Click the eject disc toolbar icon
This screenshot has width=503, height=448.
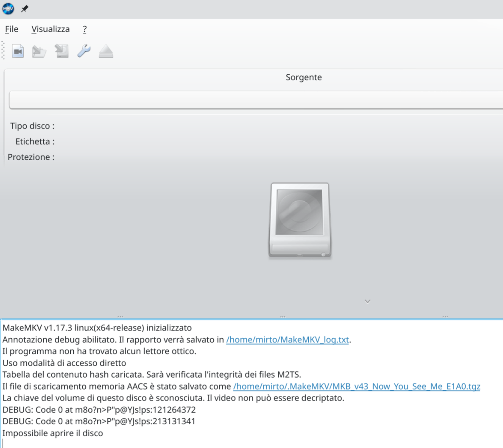[x=106, y=51]
